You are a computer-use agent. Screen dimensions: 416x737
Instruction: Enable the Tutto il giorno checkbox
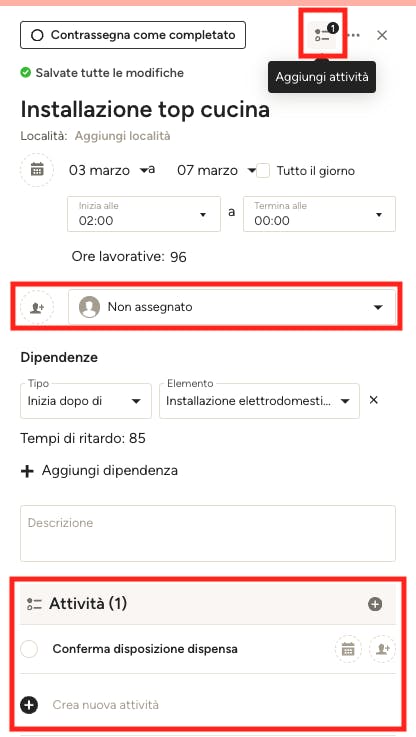pyautogui.click(x=263, y=170)
